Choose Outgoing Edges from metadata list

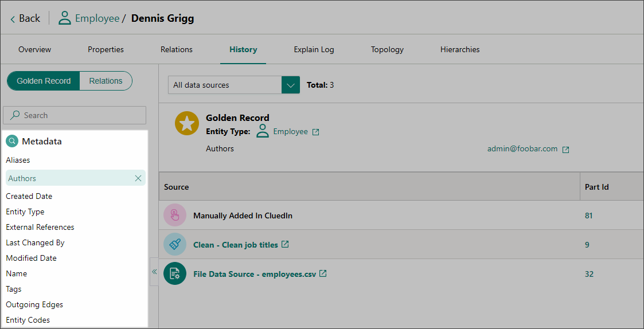(34, 304)
